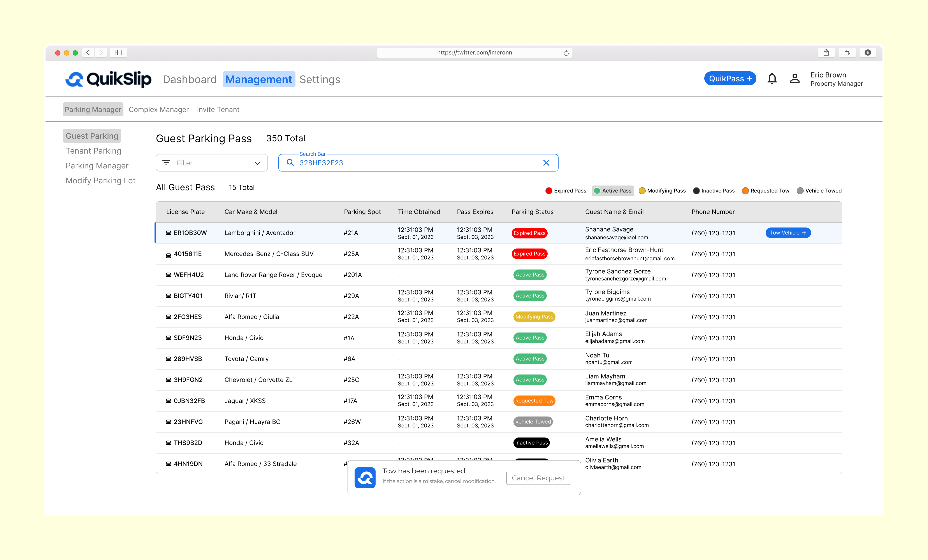Toggle the Expired Pass legend filter
This screenshot has width=928, height=560.
pos(566,191)
